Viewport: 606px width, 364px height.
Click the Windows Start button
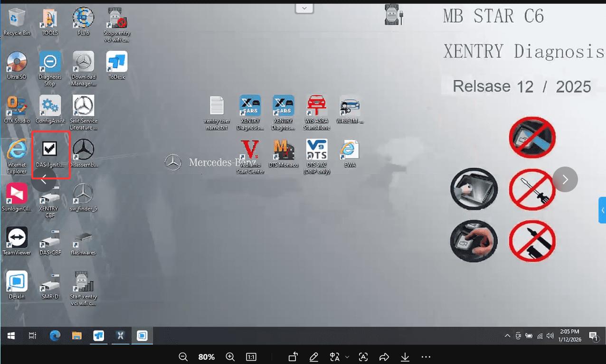pyautogui.click(x=11, y=336)
